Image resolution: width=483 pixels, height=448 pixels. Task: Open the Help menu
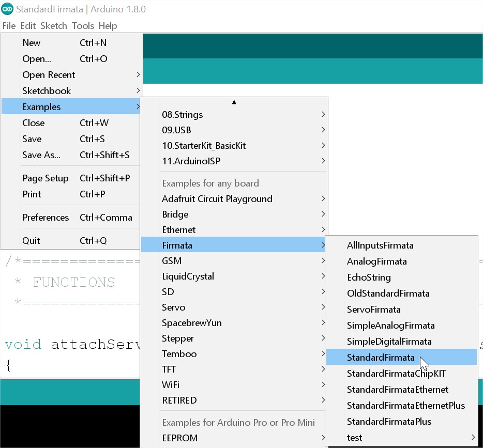coord(108,25)
